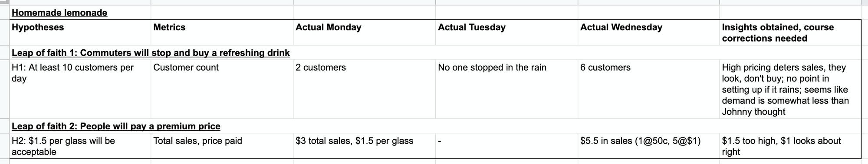
Task: Select the $3 total sales cell
Action: point(364,146)
